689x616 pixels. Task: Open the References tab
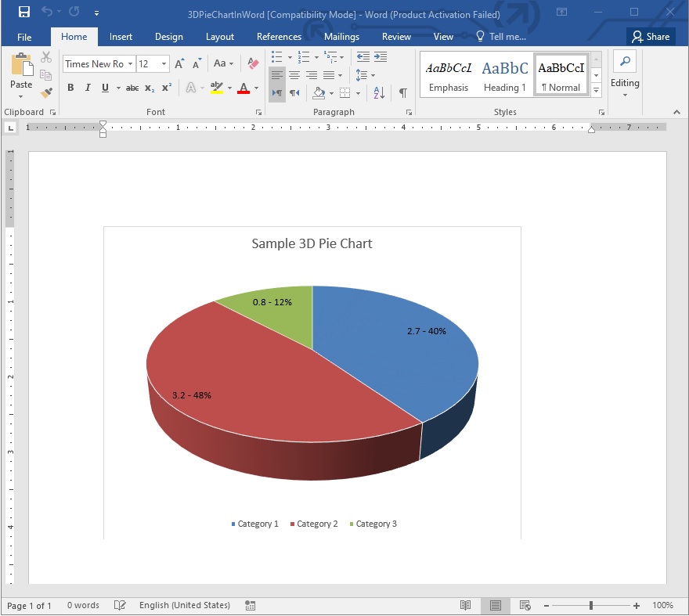pos(279,37)
